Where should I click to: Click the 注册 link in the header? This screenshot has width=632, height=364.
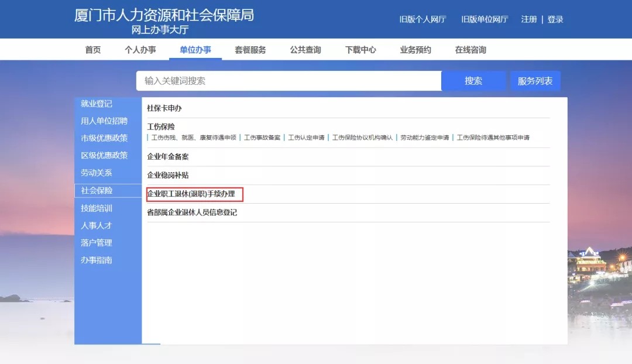(529, 19)
